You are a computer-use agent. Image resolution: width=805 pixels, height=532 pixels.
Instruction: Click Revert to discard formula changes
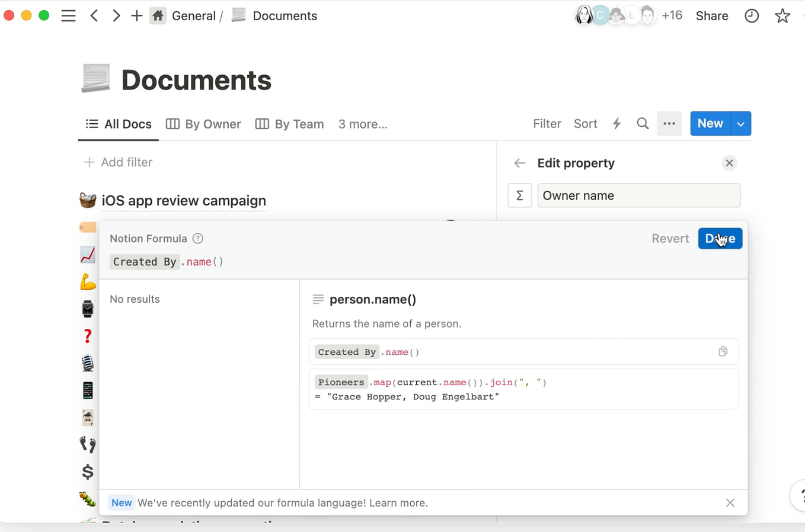(670, 238)
